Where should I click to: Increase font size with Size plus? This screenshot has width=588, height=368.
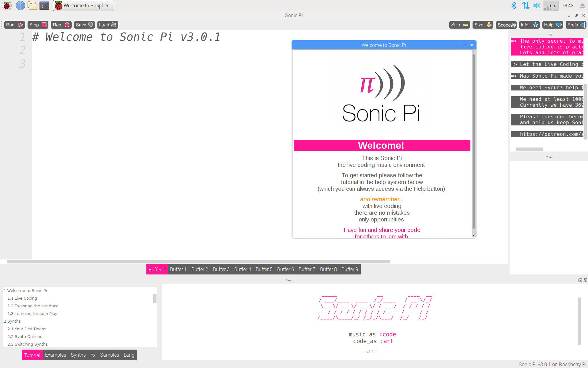pyautogui.click(x=483, y=25)
